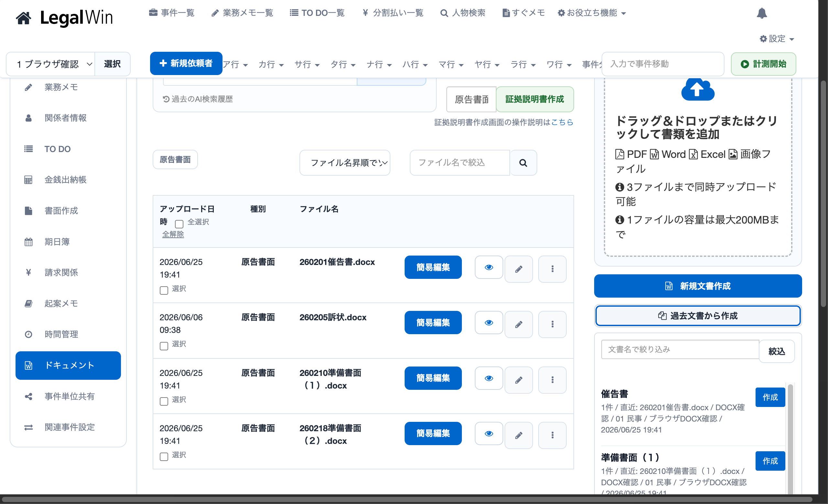Click the 計測開始 button
This screenshot has height=504, width=828.
pos(764,64)
